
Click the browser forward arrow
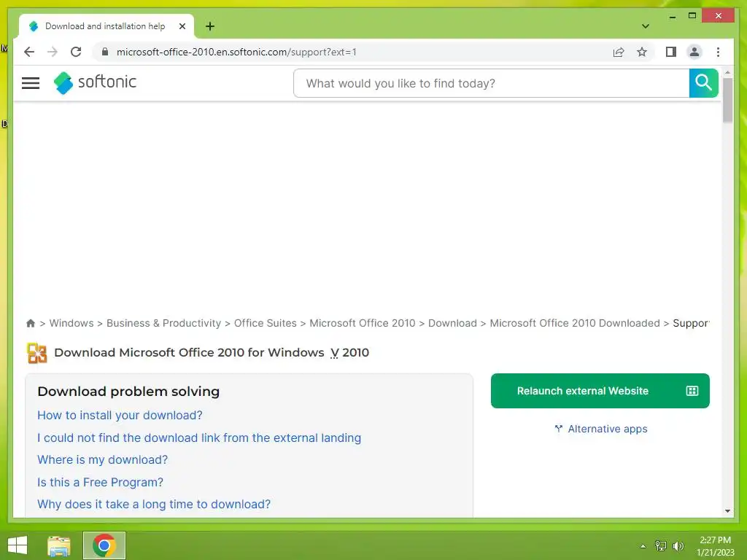(x=53, y=52)
